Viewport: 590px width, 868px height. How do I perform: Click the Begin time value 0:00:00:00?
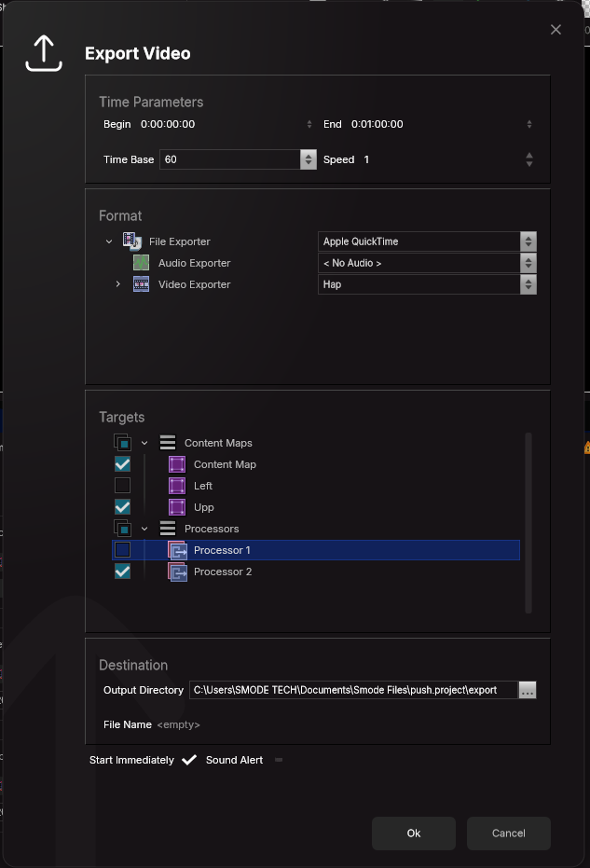coord(168,124)
